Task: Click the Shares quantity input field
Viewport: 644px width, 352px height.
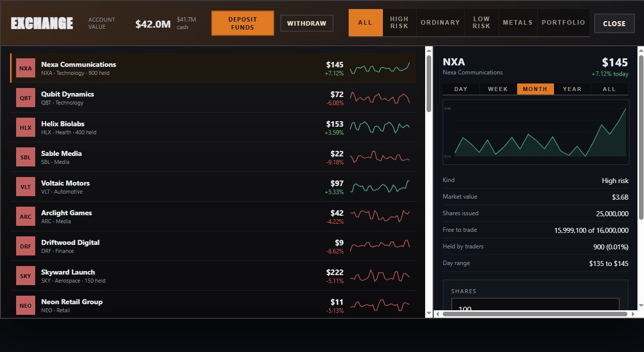Action: click(535, 304)
